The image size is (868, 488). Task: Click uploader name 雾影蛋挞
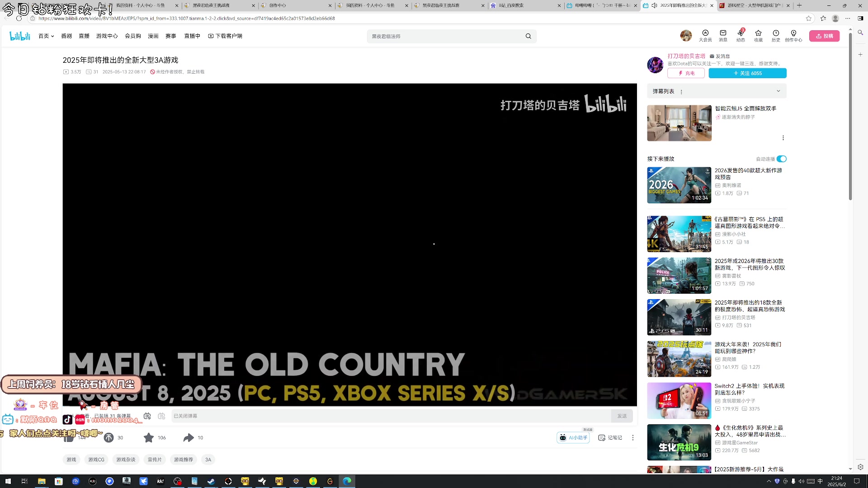tap(731, 276)
